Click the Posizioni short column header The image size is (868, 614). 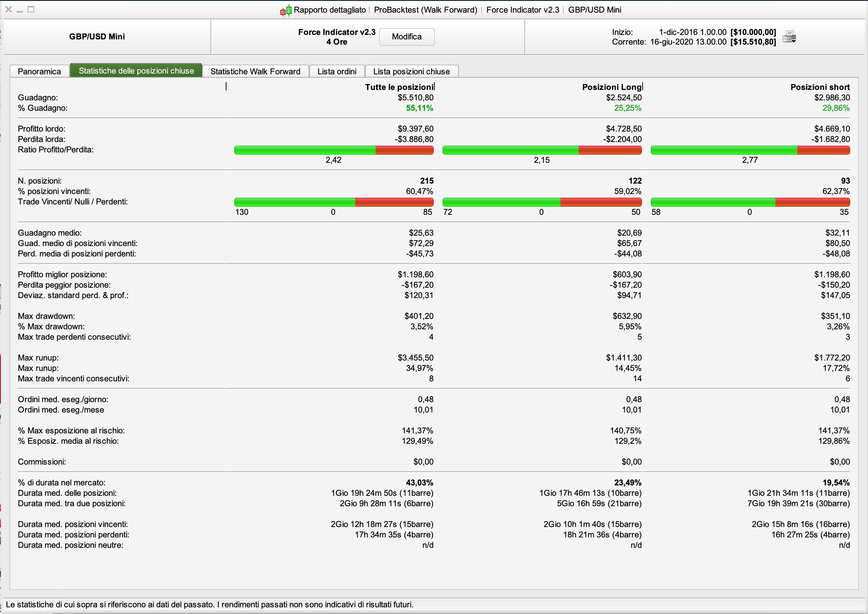pos(820,87)
